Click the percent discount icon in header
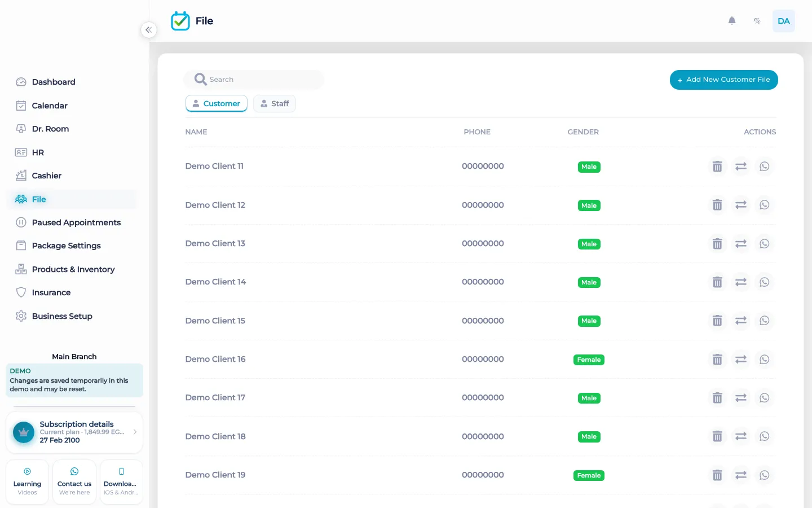The height and width of the screenshot is (508, 812). [757, 21]
